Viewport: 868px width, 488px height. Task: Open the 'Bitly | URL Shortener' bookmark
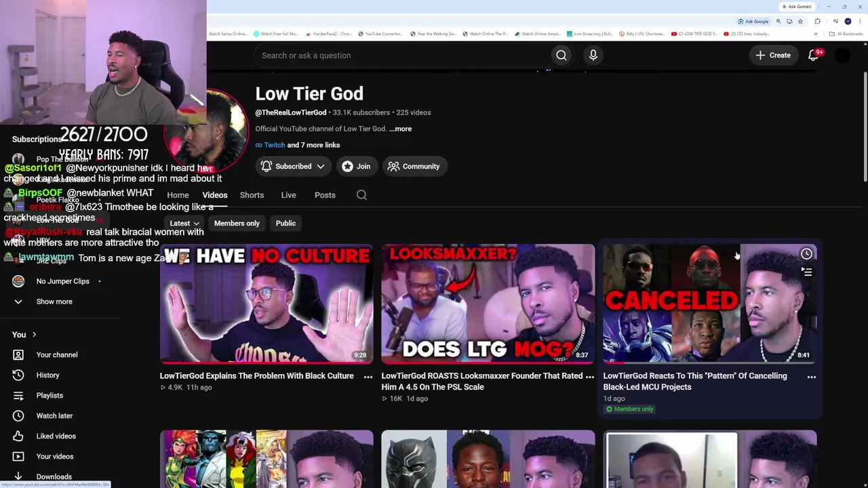click(642, 34)
